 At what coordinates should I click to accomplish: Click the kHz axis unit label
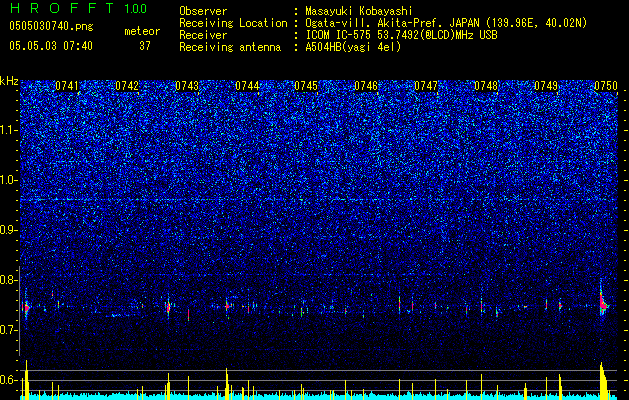pos(9,81)
